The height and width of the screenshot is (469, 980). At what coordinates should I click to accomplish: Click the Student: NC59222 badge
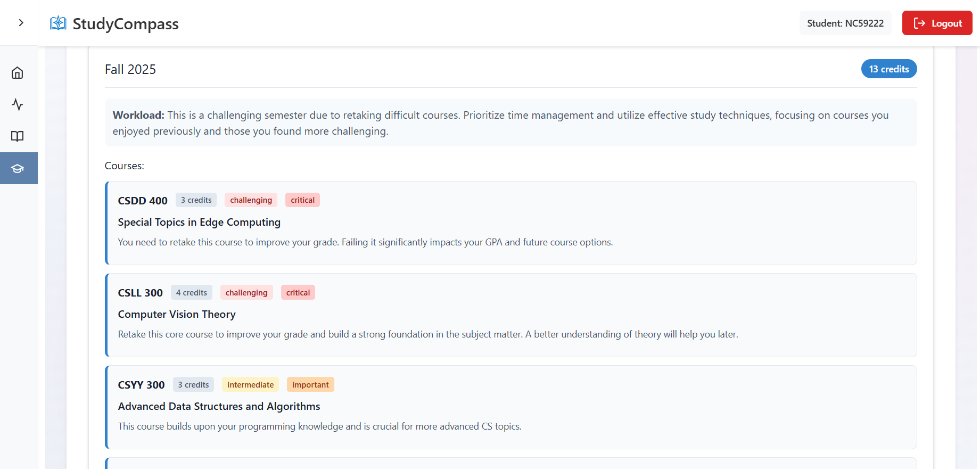tap(845, 23)
